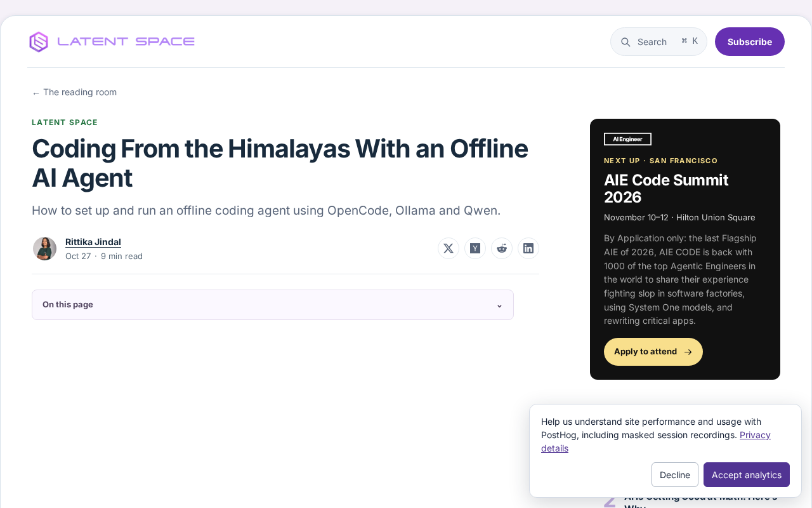Share article on X (Twitter)

[449, 248]
